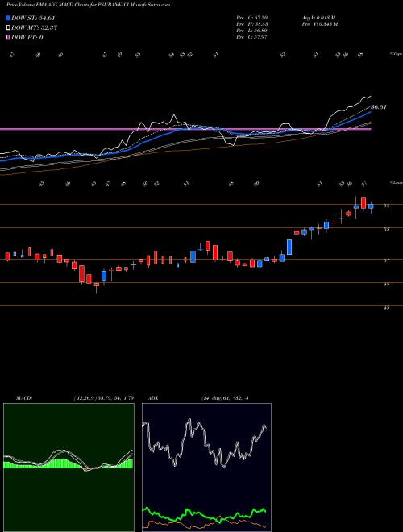Click the 56.61 EMA price label
This screenshot has height=532, width=403.
pyautogui.click(x=379, y=107)
